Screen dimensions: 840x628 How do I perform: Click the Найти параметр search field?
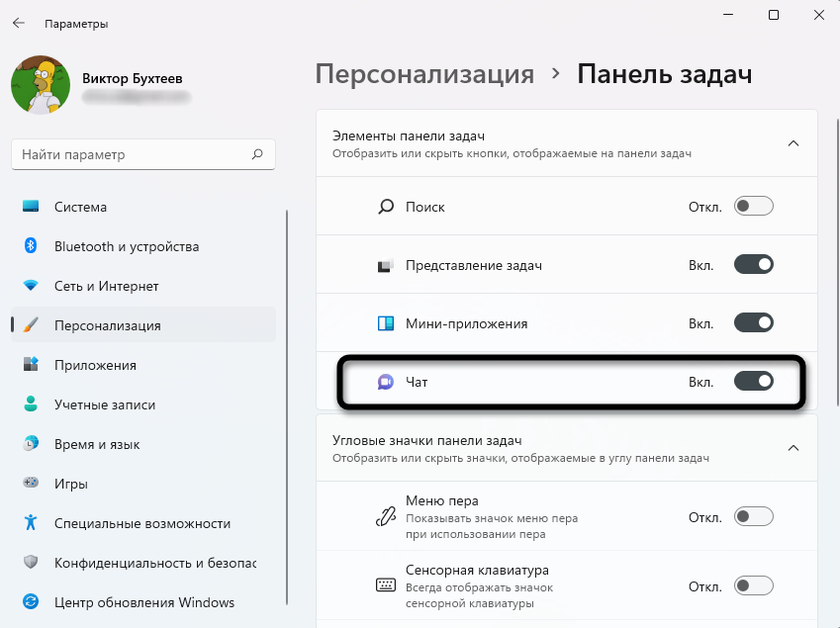pos(143,154)
